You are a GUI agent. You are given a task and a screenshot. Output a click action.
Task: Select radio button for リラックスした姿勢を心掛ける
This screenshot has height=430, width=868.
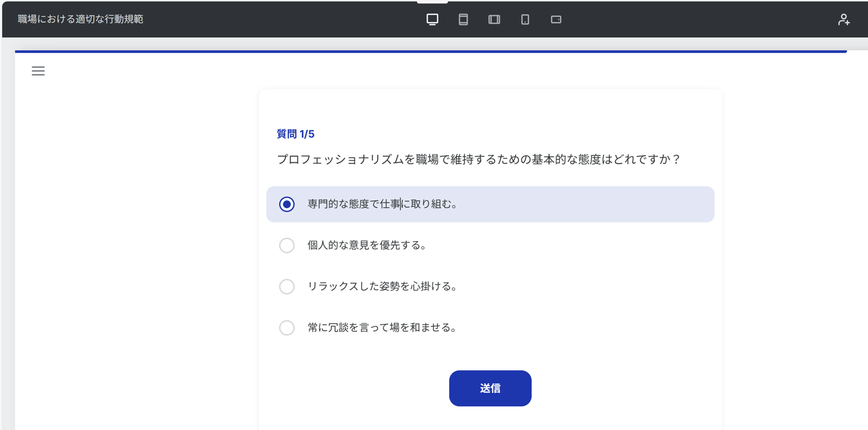(x=287, y=286)
